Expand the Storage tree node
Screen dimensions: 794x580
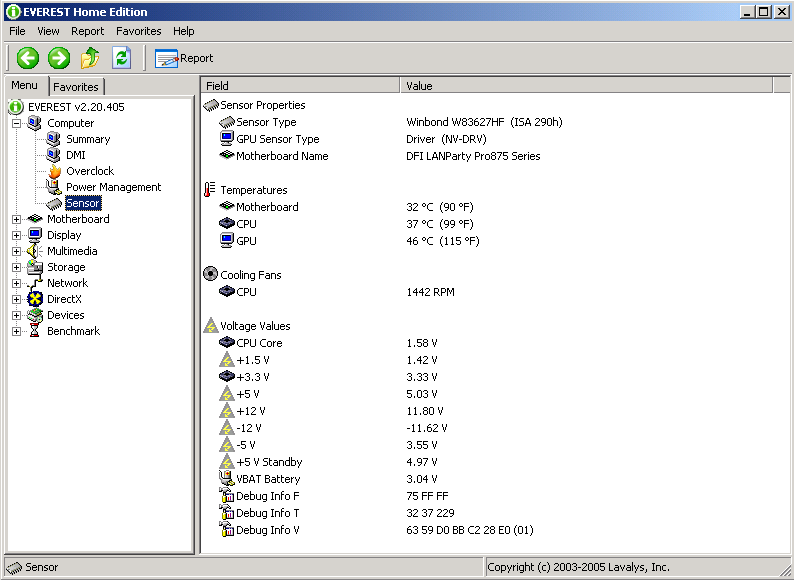point(17,267)
